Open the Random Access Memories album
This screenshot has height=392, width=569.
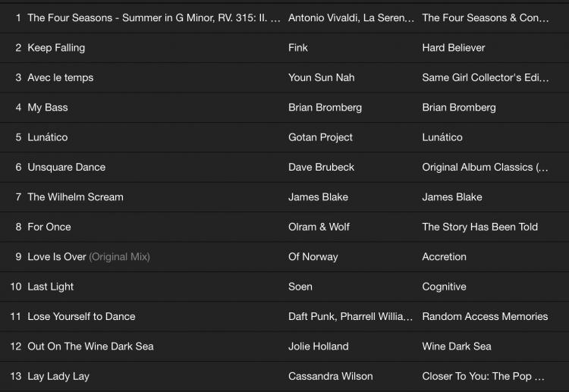(x=485, y=316)
